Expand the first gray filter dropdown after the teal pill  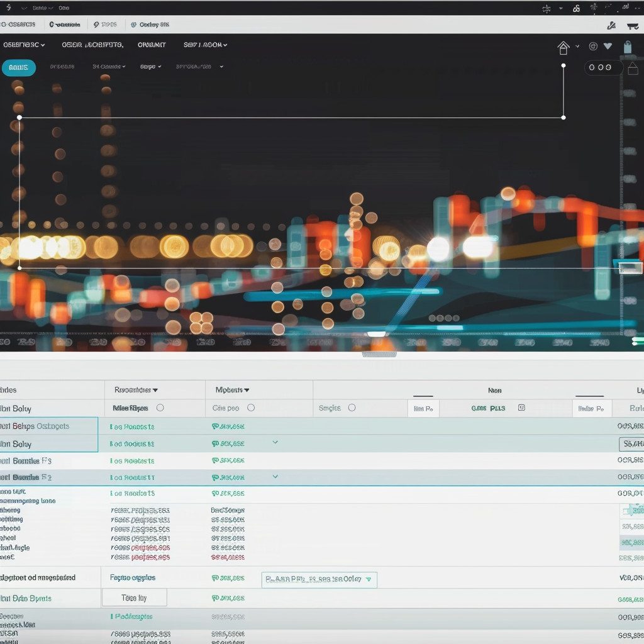click(109, 67)
